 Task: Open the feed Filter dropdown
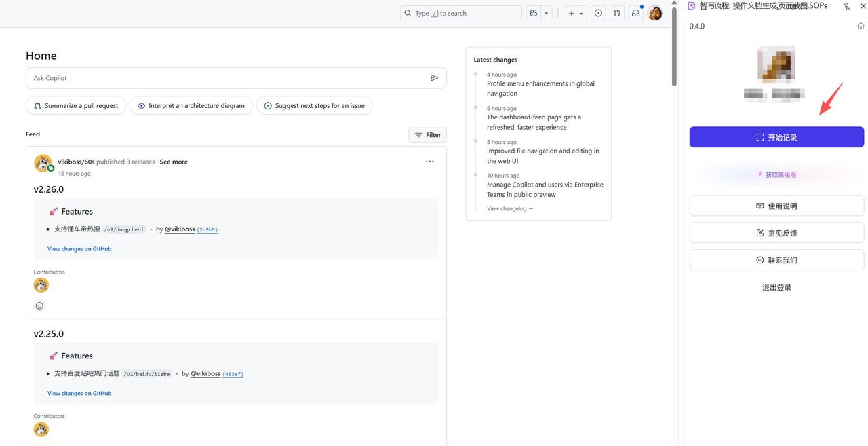click(x=427, y=135)
